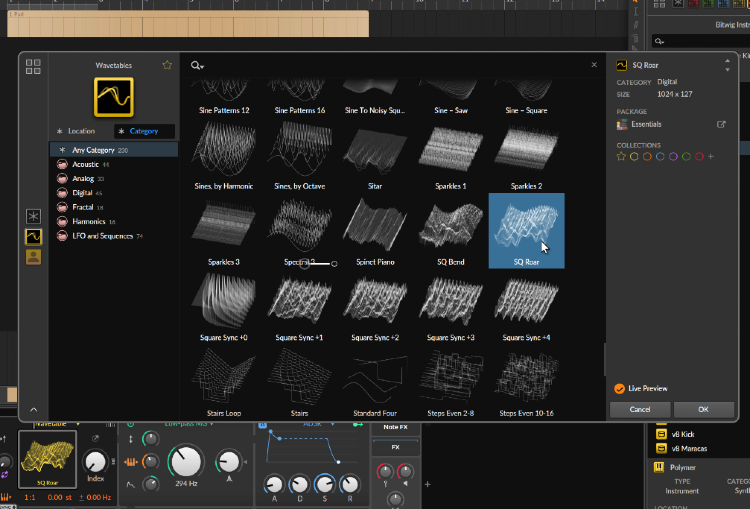
Task: Open the FX slot in device
Action: point(396,447)
